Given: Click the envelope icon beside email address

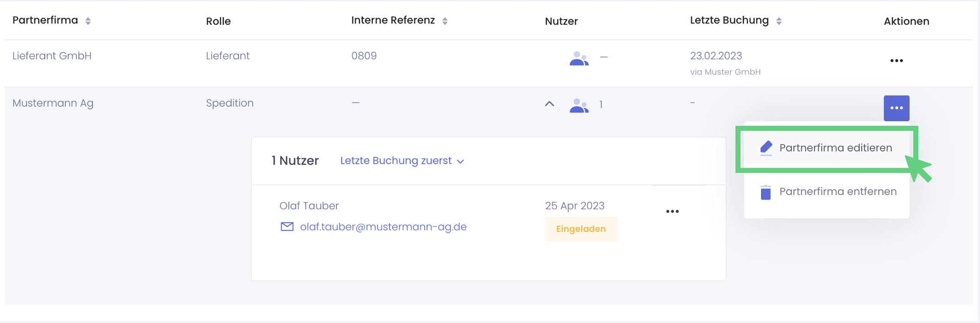Looking at the screenshot, I should point(287,227).
